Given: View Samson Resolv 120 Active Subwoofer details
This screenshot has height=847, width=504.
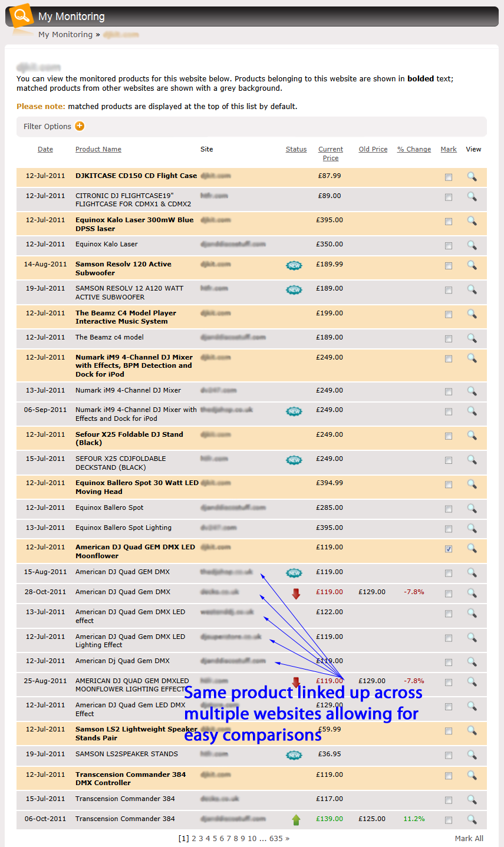Looking at the screenshot, I should tap(472, 265).
